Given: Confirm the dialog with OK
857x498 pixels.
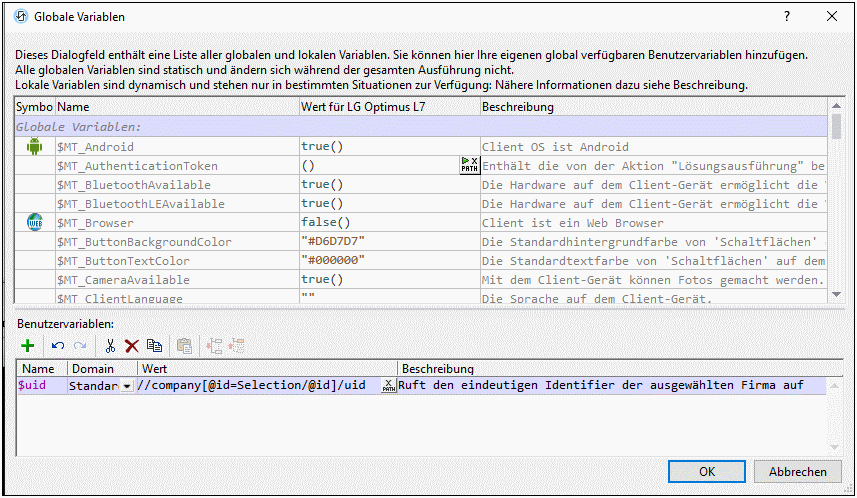Looking at the screenshot, I should pyautogui.click(x=707, y=471).
